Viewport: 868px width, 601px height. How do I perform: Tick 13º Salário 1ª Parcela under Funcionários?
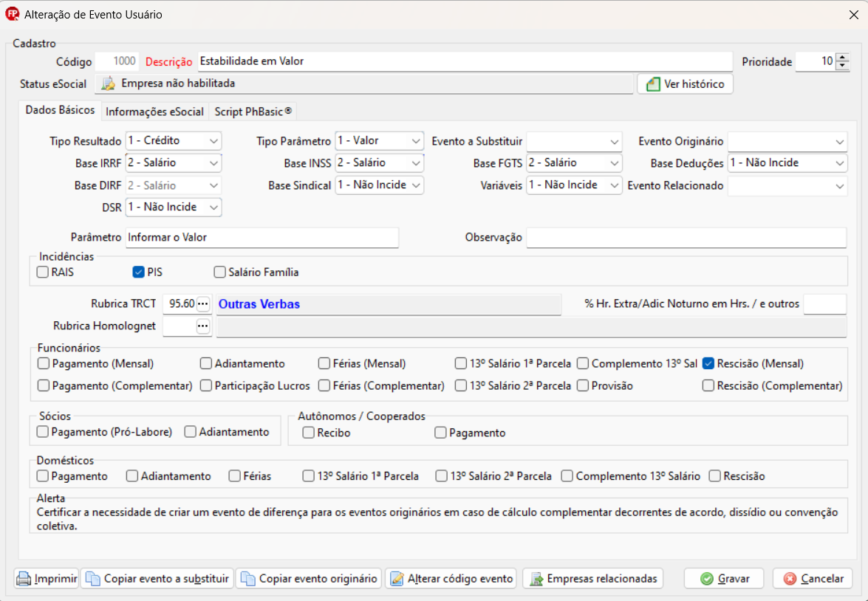click(460, 363)
